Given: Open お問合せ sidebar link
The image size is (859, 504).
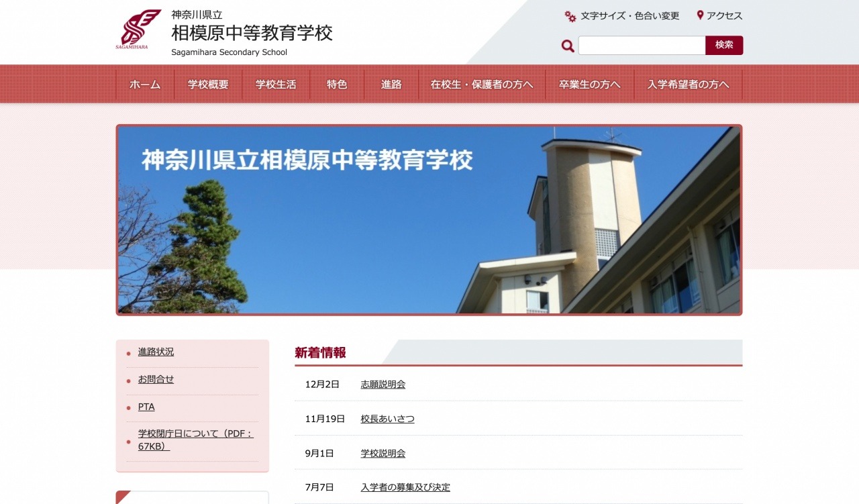Looking at the screenshot, I should tap(156, 379).
